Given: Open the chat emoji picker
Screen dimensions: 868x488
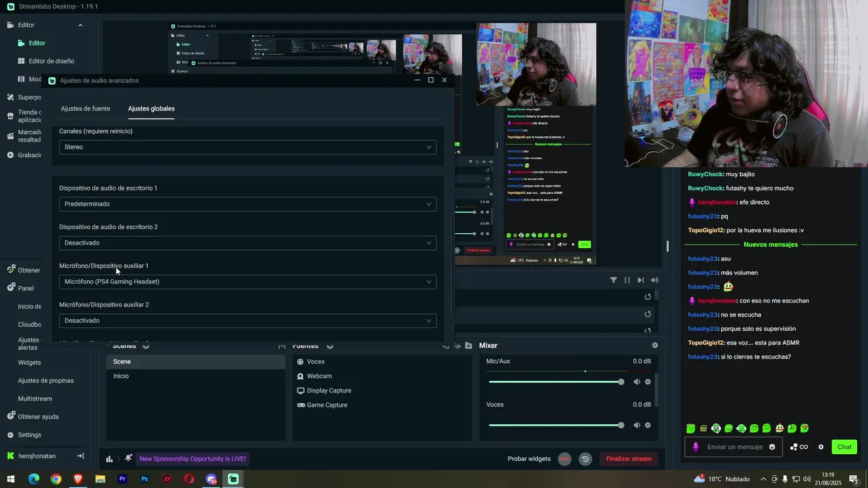Looking at the screenshot, I should click(772, 447).
